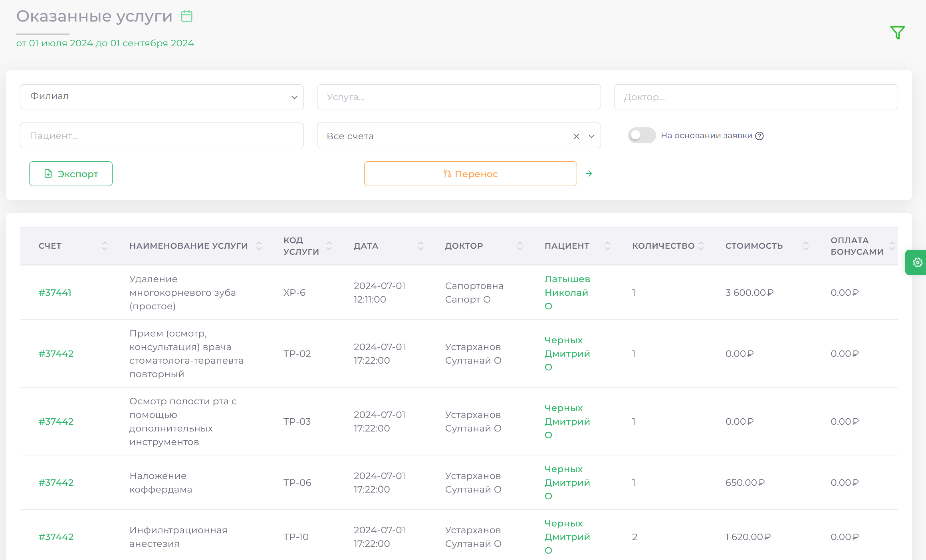Screen dimensions: 926x560
Task: Click the TP-06 service code
Action: coord(297,483)
